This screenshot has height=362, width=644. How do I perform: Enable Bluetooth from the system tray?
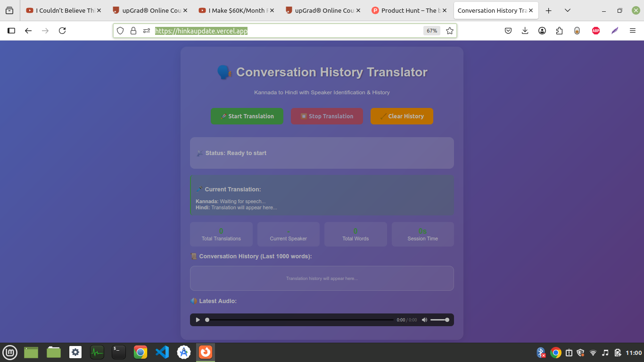click(540, 352)
